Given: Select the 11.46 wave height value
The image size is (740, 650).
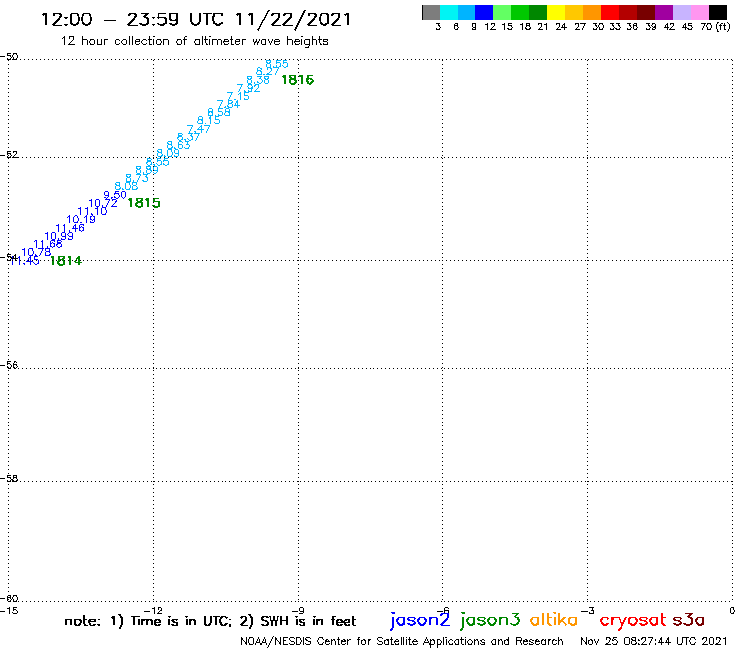Looking at the screenshot, I should point(70,228).
